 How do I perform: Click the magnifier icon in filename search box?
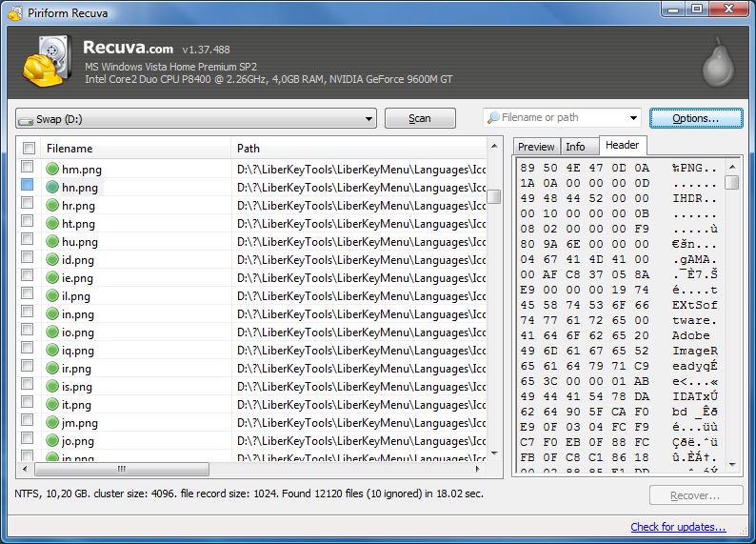[x=493, y=118]
